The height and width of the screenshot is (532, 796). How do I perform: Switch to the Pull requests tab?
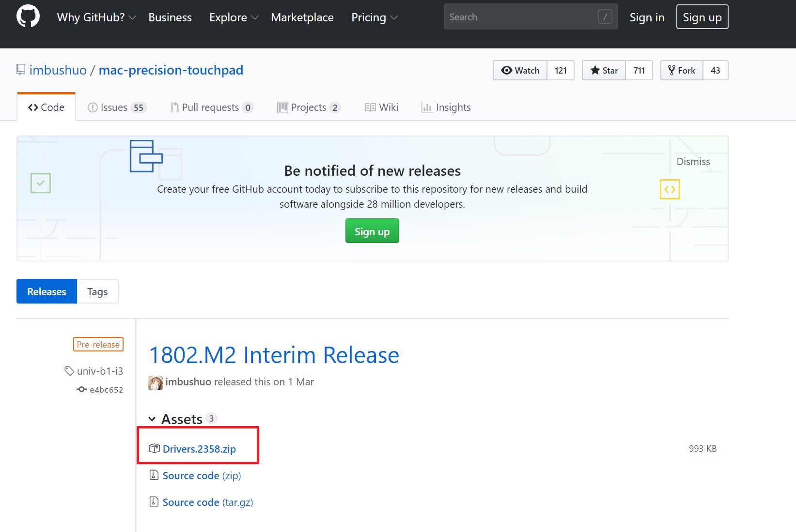[x=212, y=107]
